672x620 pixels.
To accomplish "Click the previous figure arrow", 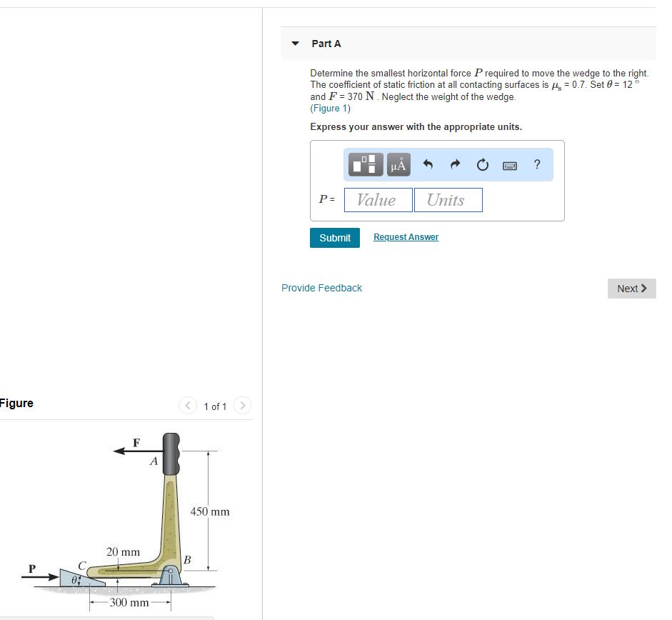I will click(187, 405).
